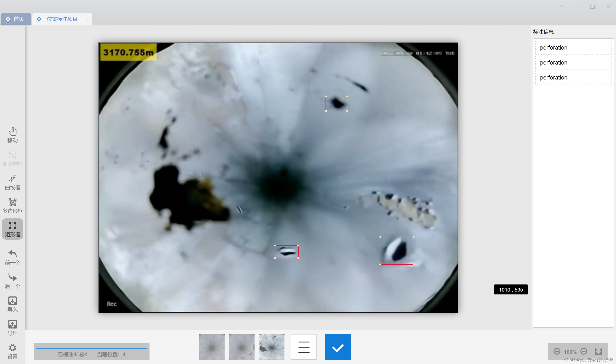Click the fit-to-screen icon
This screenshot has height=364, width=616.
(x=598, y=351)
